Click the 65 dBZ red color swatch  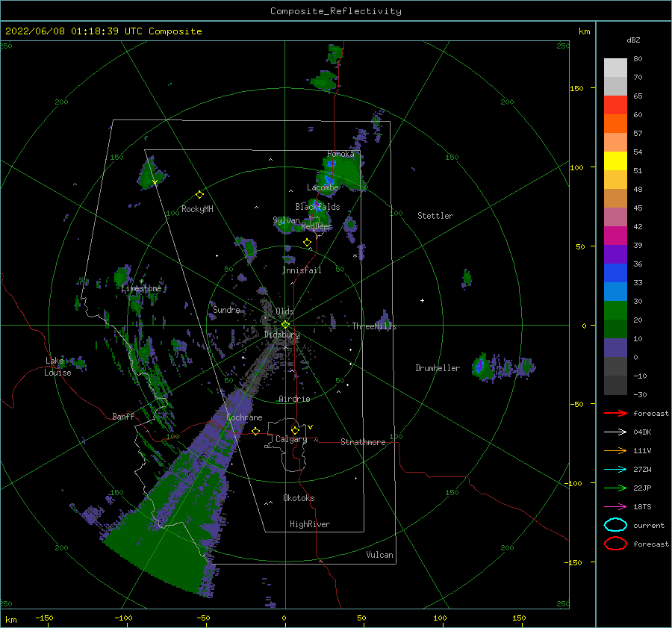pos(615,105)
